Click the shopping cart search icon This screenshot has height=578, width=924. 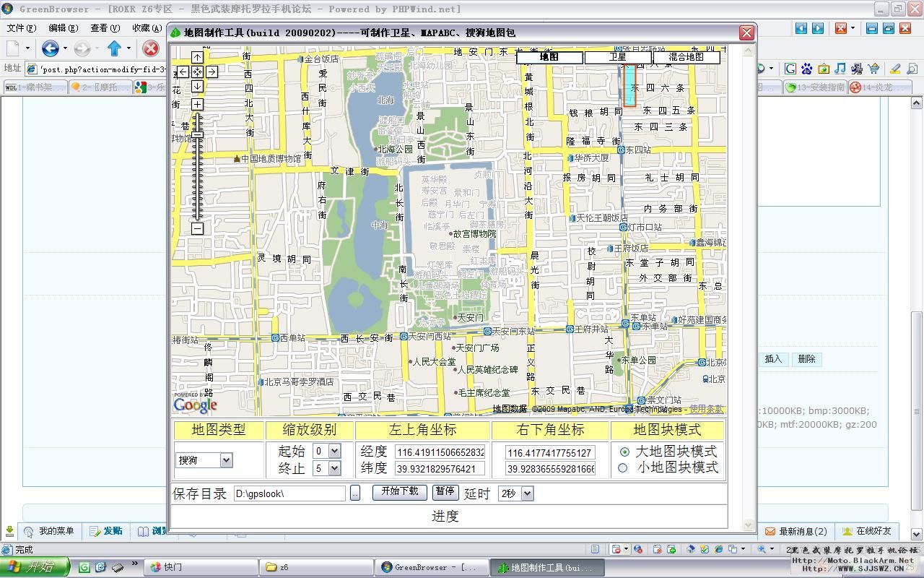(873, 69)
